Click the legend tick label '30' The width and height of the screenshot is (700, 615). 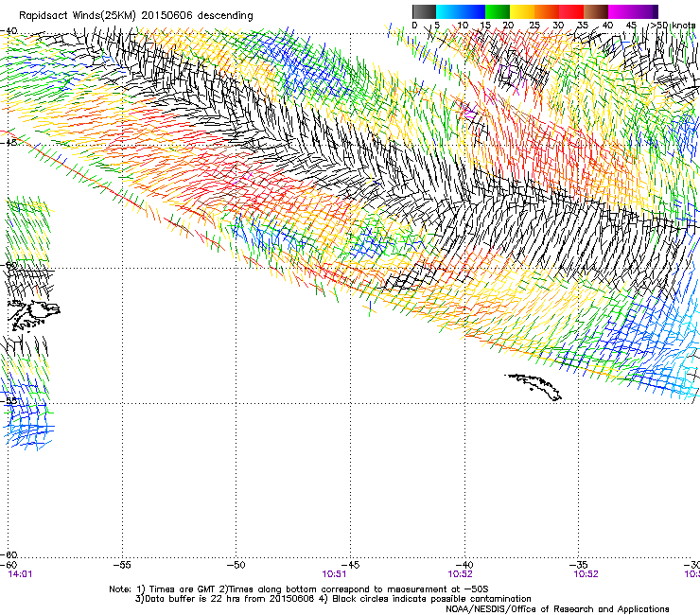click(x=558, y=26)
